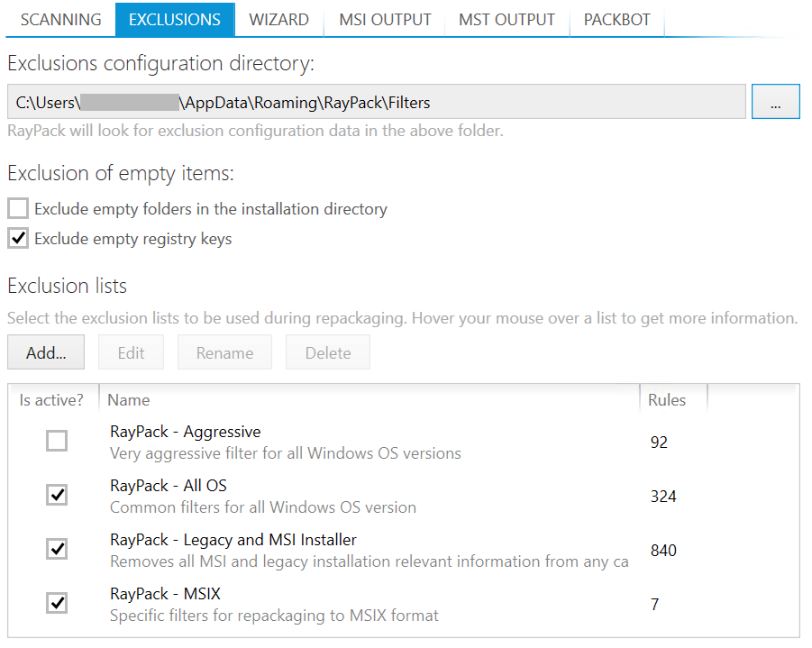The width and height of the screenshot is (812, 648).
Task: Uncheck RayPack - Legacy and MSI Installer
Action: (x=57, y=550)
